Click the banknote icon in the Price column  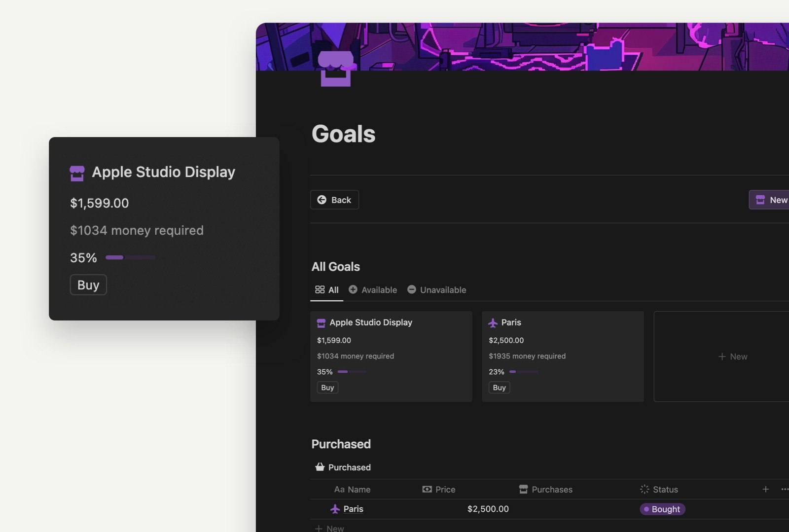point(427,489)
